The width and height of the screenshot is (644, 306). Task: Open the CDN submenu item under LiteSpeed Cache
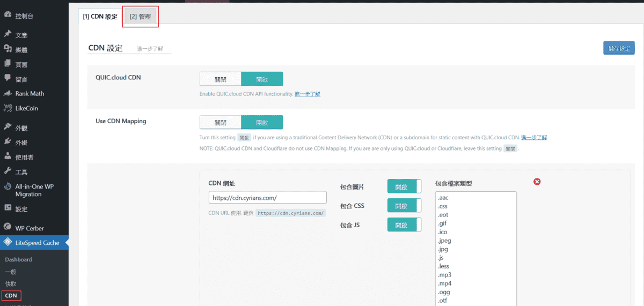(x=11, y=295)
